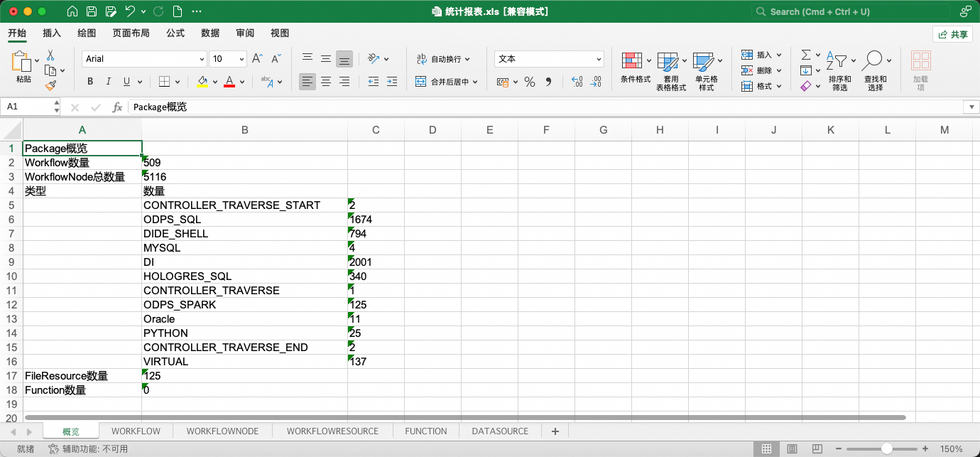Click the Comma style icon
Viewport: 980px width, 457px height.
[x=548, y=82]
